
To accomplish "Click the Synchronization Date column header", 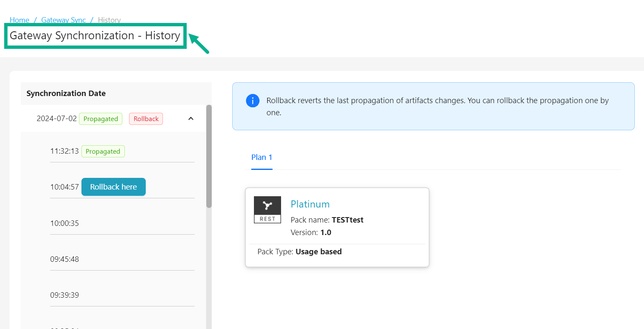I will pyautogui.click(x=66, y=94).
